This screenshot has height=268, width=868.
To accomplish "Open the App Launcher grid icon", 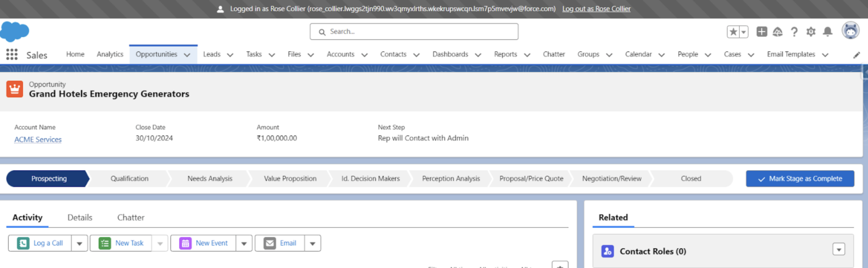I will (12, 55).
